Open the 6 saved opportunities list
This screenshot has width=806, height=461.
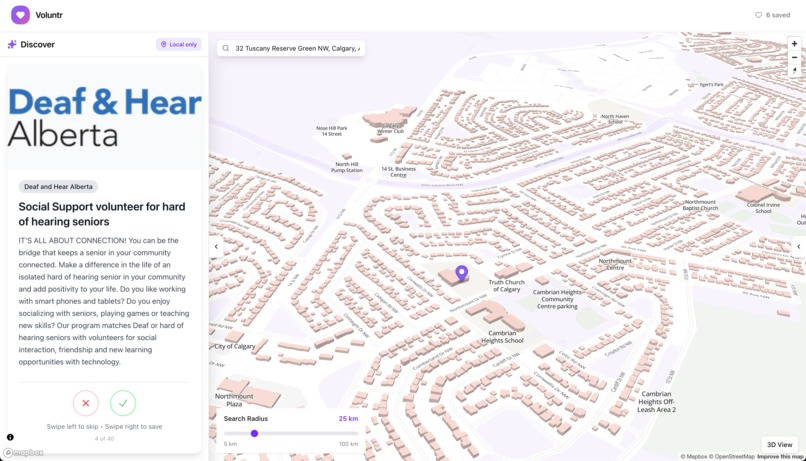point(772,15)
